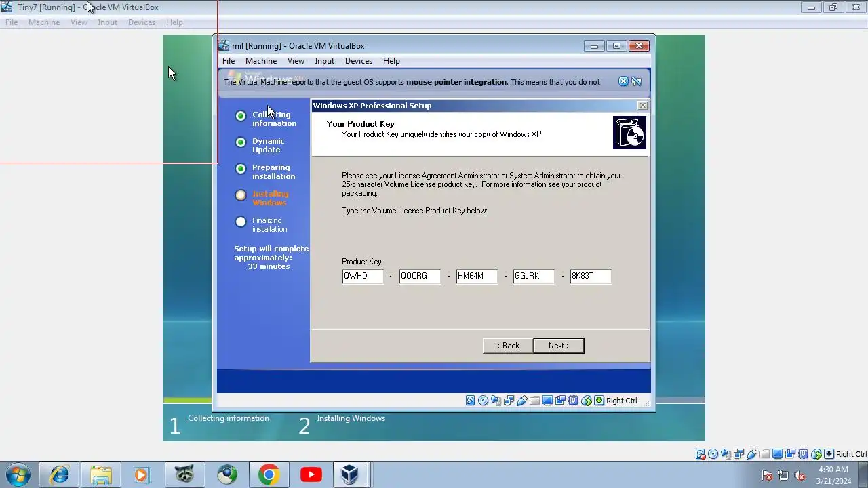Dismiss the mouse pointer integration notification

623,81
